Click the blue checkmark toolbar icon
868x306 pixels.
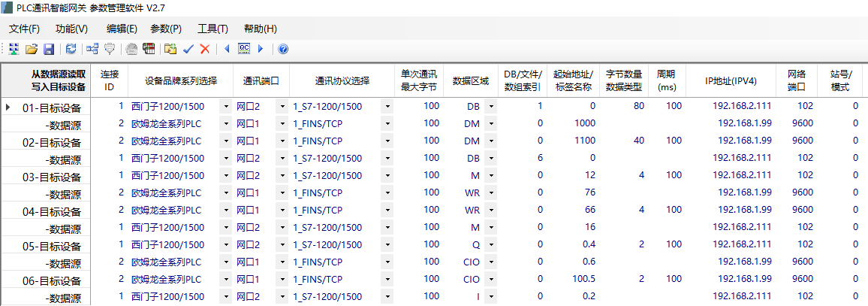tap(188, 49)
